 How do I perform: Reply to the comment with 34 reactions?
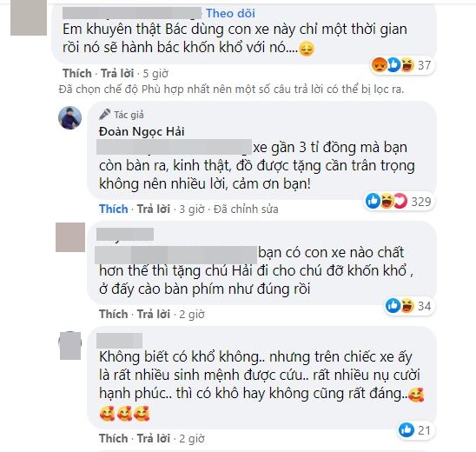[153, 314]
